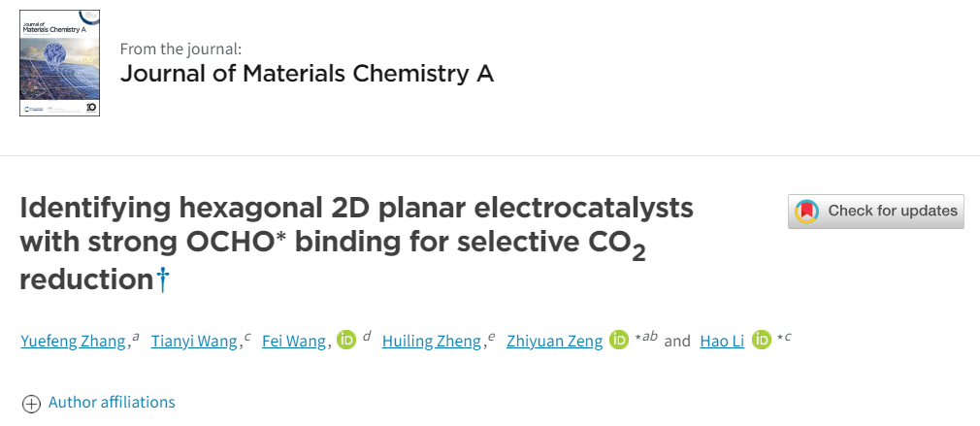Open Fei Wang's ORCID profile icon
Screen dimensions: 980x426
[346, 341]
